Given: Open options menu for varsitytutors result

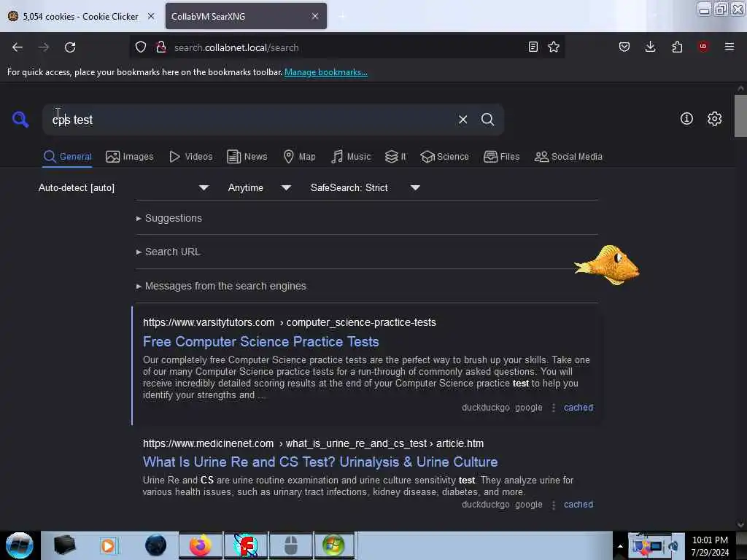Looking at the screenshot, I should (553, 408).
